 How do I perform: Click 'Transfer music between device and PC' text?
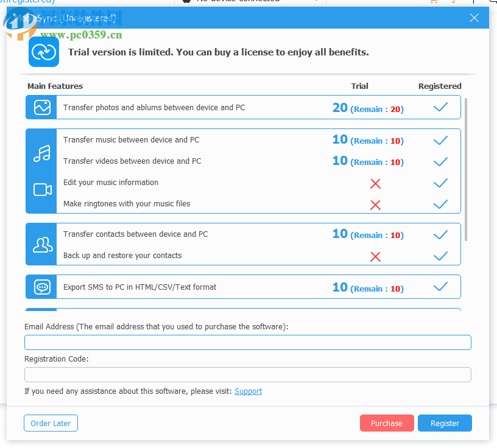(131, 140)
